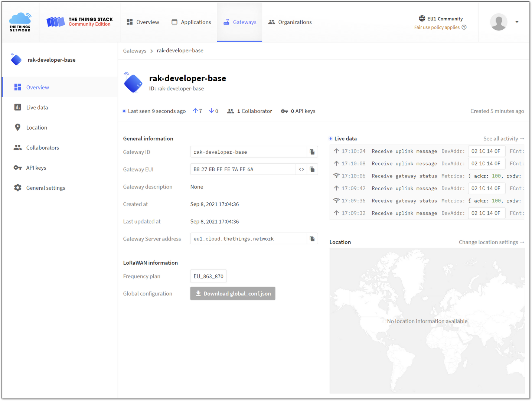This screenshot has width=532, height=401.
Task: Click the Location world map panel
Action: click(427, 321)
